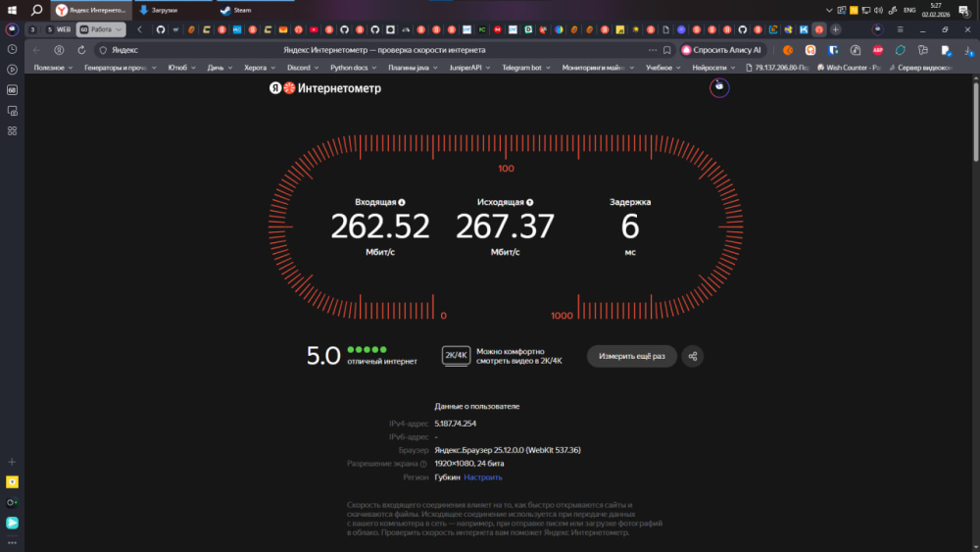The height and width of the screenshot is (552, 980).
Task: Open site protection shield icon in address bar
Action: click(103, 49)
